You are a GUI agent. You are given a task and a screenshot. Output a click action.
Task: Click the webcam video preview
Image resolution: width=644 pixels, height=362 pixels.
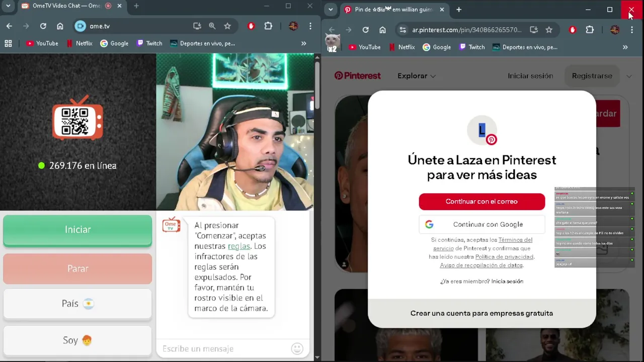tap(235, 132)
